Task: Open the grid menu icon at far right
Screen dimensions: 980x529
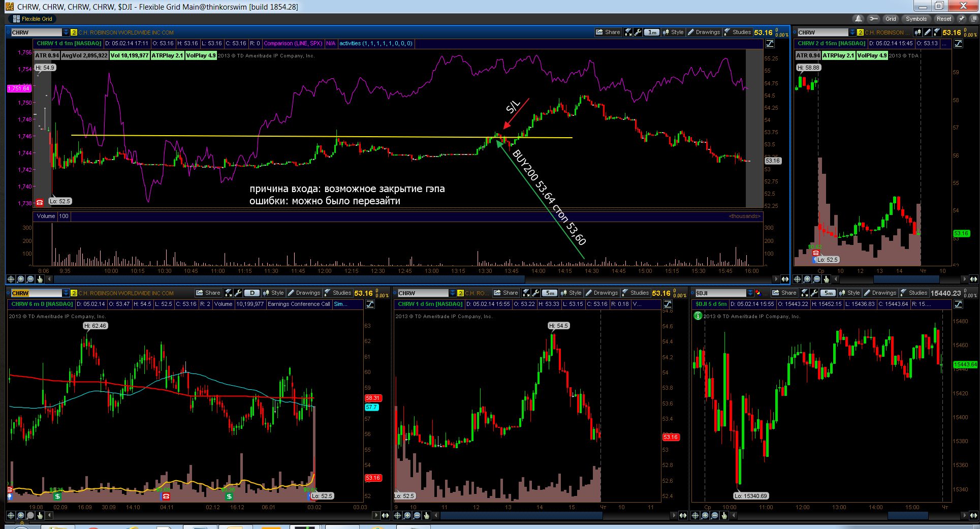Action: coord(974,19)
